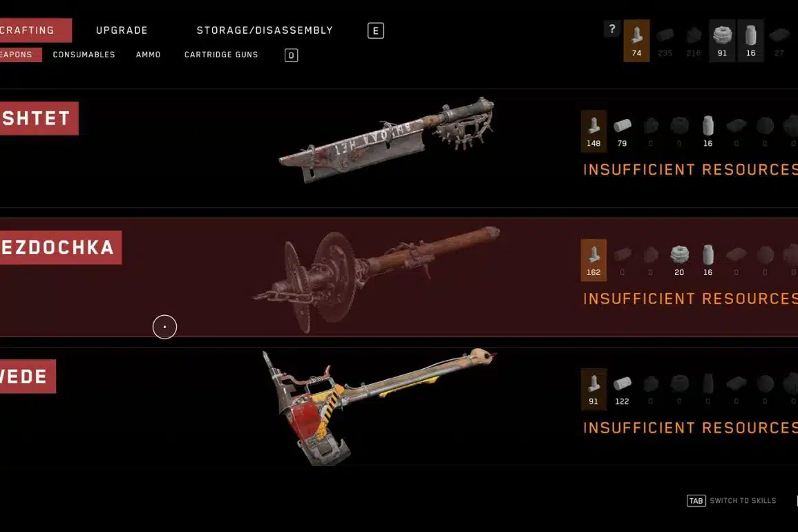
Task: Select the Zvezdochka saw weapon image
Action: (x=376, y=279)
